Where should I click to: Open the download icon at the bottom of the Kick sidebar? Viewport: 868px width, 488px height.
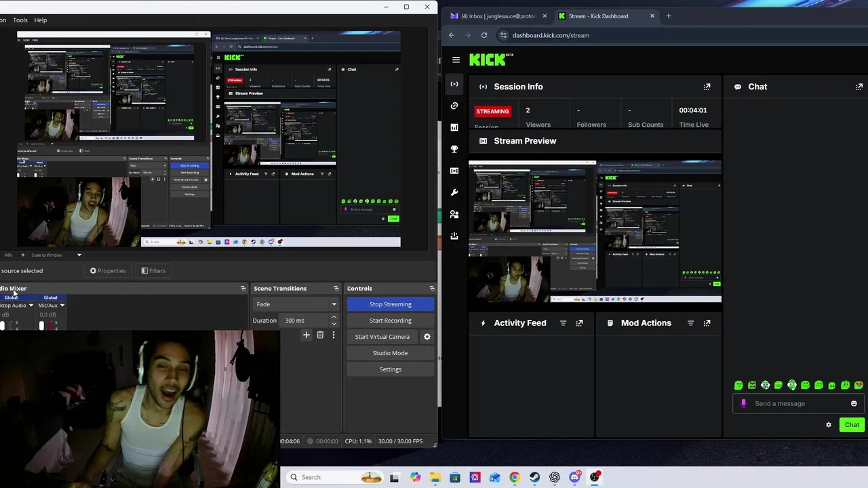pos(454,236)
